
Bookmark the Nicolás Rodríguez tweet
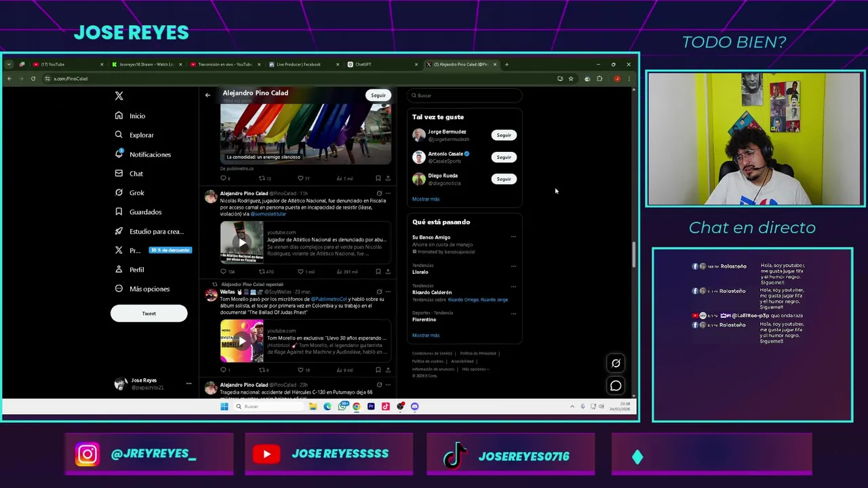click(x=378, y=272)
